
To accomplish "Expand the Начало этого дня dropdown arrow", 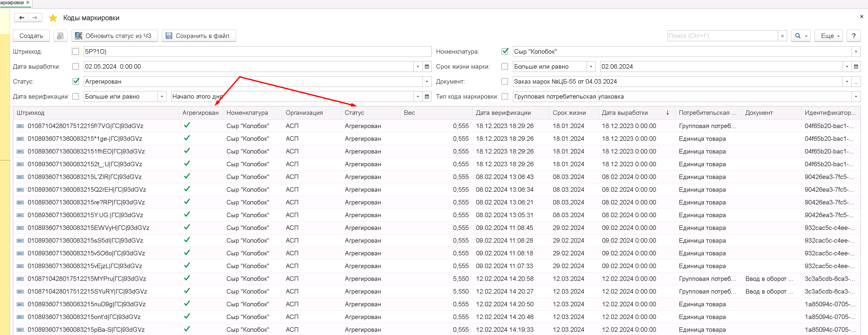I will pos(418,96).
